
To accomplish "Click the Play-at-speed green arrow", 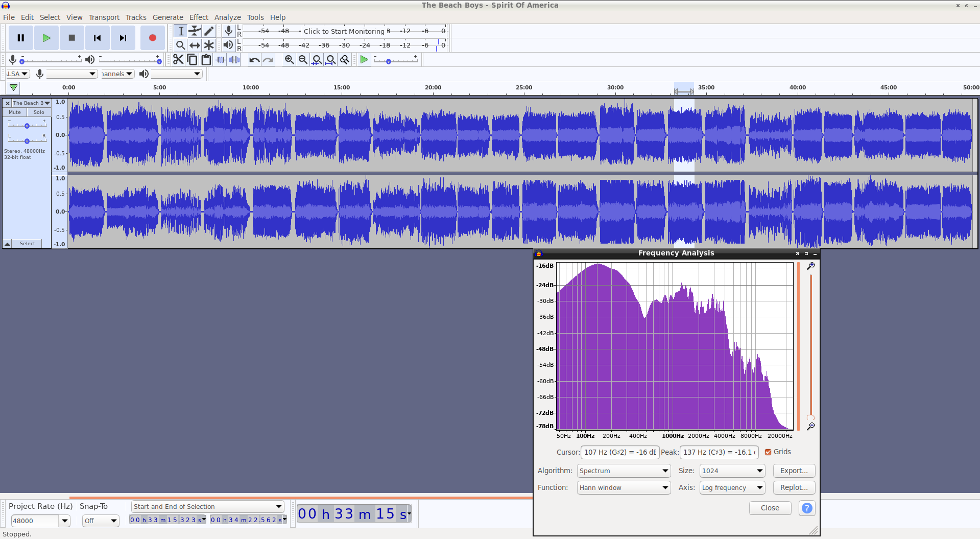I will (364, 60).
